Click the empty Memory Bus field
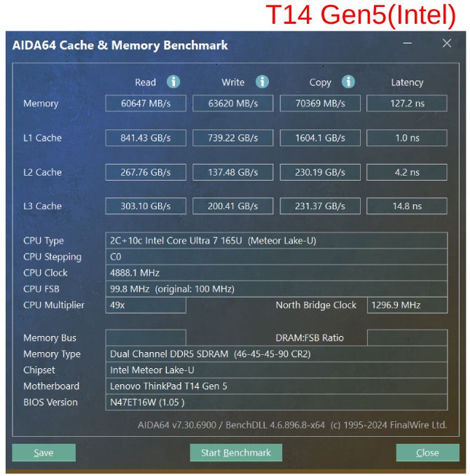The image size is (470, 476). tap(146, 337)
